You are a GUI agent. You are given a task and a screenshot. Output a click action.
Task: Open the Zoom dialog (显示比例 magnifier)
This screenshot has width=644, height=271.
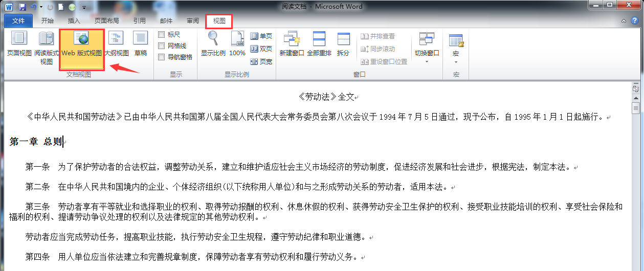(x=213, y=44)
